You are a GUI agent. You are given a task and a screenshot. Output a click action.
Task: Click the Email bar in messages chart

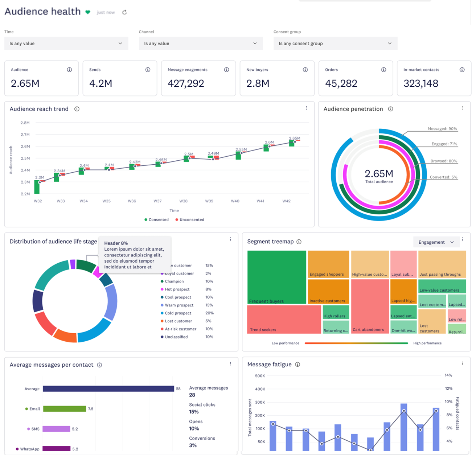point(65,409)
